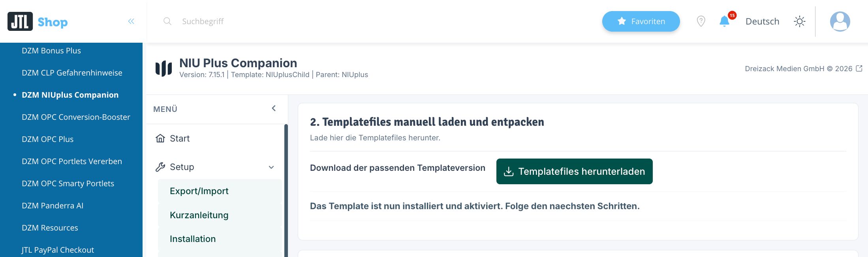Click the location help pin icon
The width and height of the screenshot is (868, 257).
(x=701, y=21)
